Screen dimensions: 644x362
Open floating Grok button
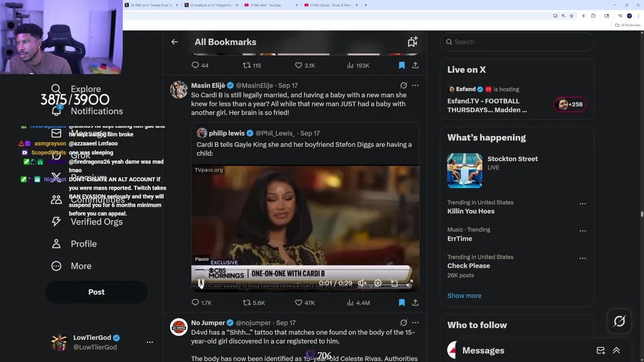tap(619, 321)
